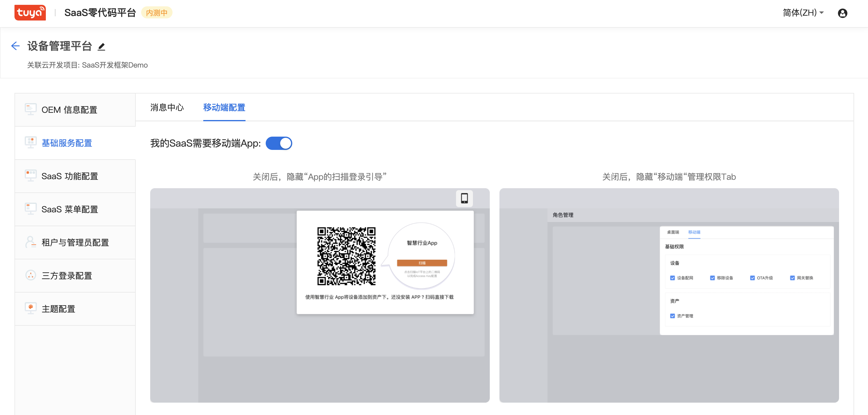Open 租户与管理员配置 menu item
This screenshot has height=415, width=868.
point(75,242)
